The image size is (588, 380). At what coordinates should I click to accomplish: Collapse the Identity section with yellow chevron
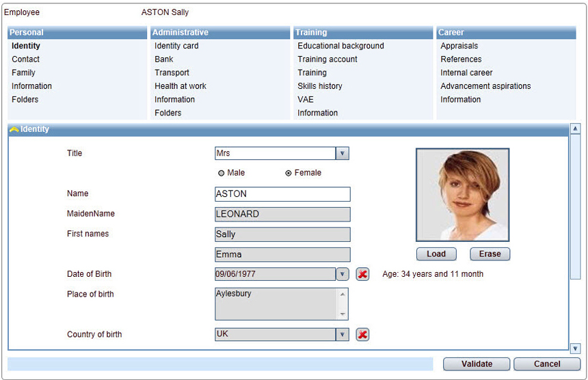click(x=14, y=129)
